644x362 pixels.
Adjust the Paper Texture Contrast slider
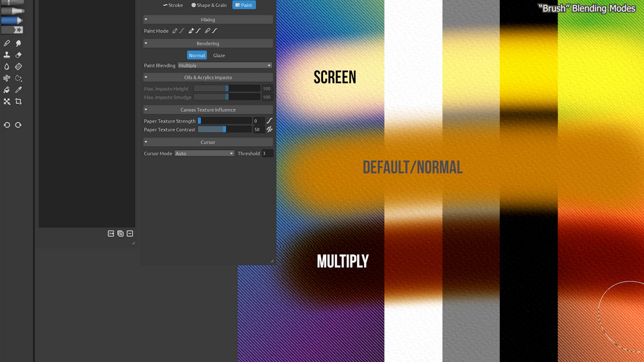tap(225, 129)
